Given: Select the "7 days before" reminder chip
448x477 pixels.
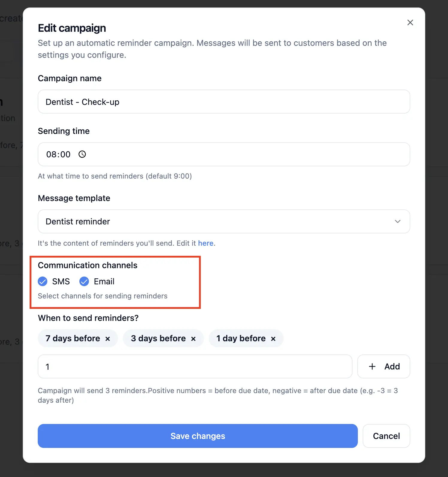Looking at the screenshot, I should (x=73, y=338).
